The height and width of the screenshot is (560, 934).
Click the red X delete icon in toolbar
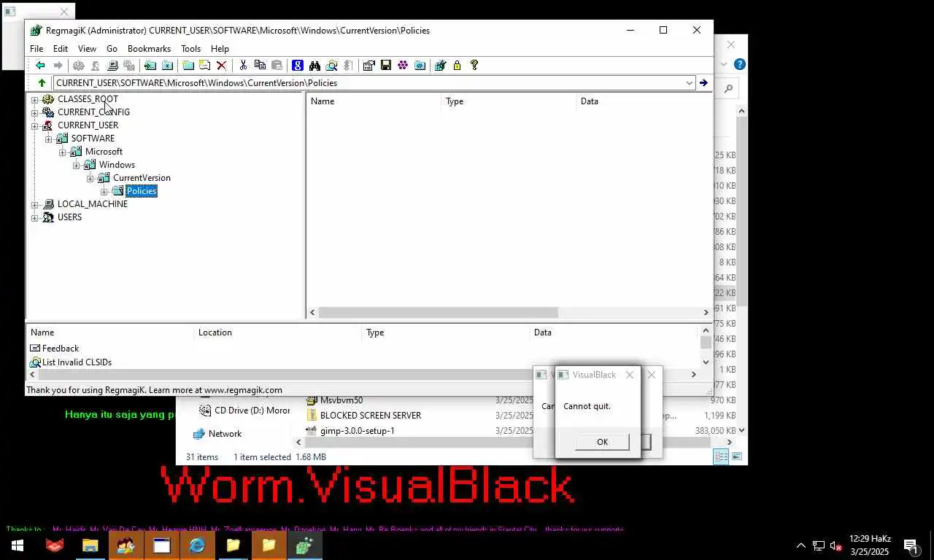coord(222,66)
